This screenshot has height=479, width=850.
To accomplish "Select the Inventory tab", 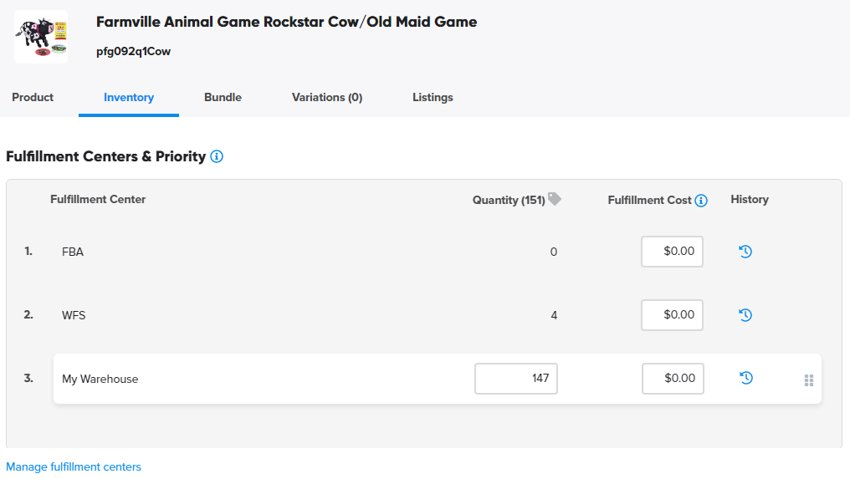I will [129, 98].
